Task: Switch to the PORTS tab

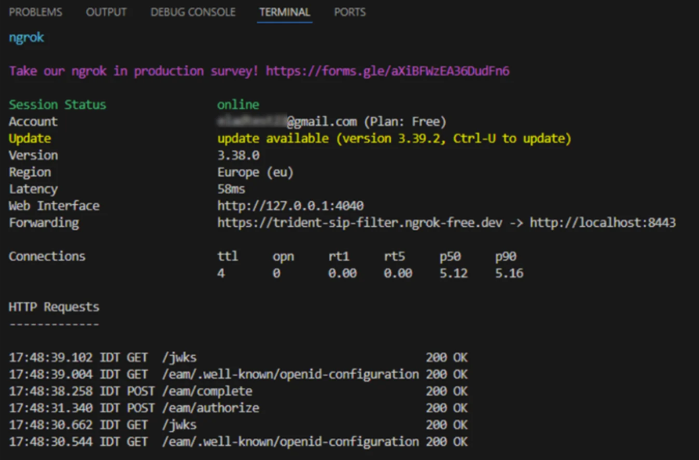Action: (350, 12)
